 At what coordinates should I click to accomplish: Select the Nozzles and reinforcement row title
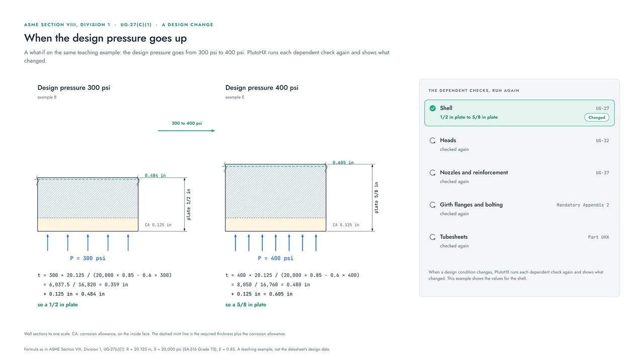point(474,172)
